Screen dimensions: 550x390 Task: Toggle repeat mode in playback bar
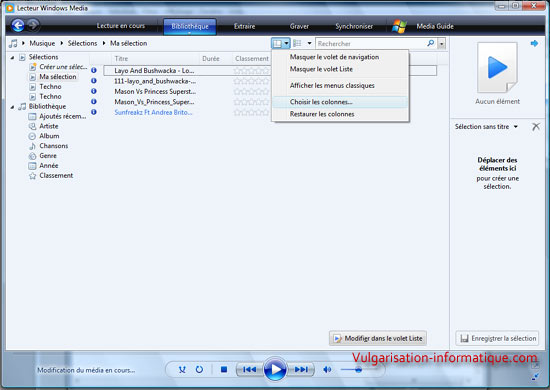pos(199,369)
